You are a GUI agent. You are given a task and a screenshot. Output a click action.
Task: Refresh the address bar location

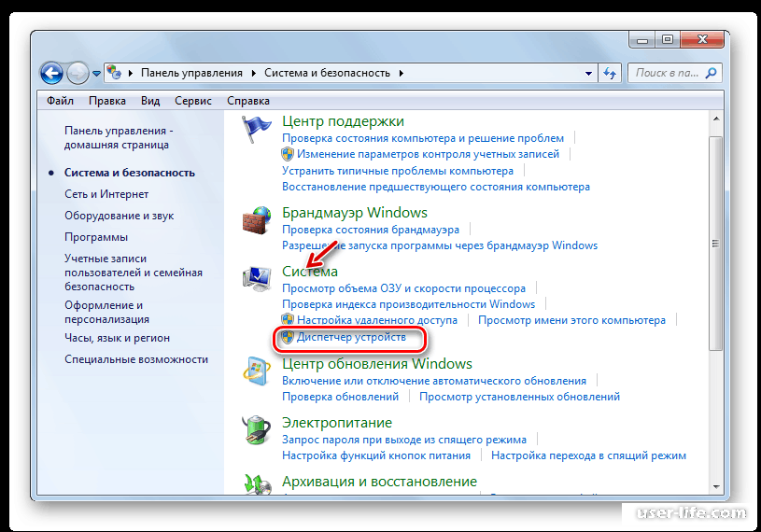coord(610,73)
